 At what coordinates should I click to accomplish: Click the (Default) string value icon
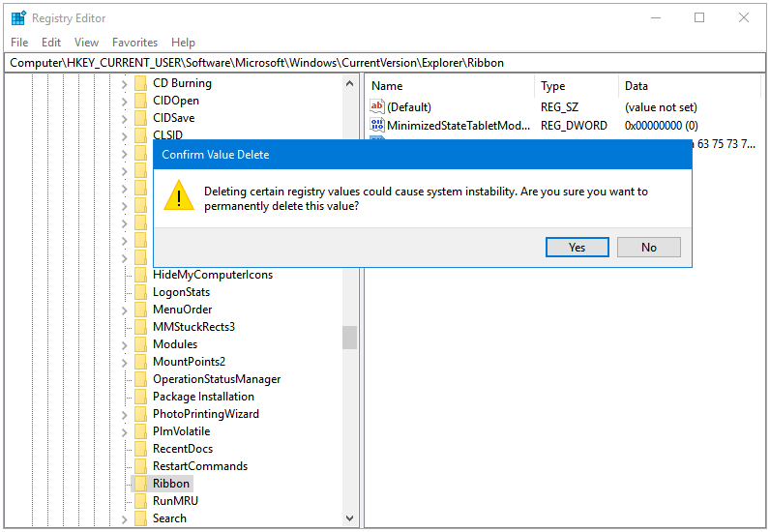coord(376,106)
